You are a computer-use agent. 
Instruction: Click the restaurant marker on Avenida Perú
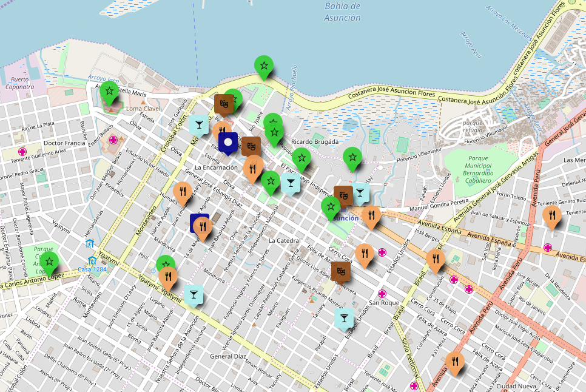[x=552, y=215]
